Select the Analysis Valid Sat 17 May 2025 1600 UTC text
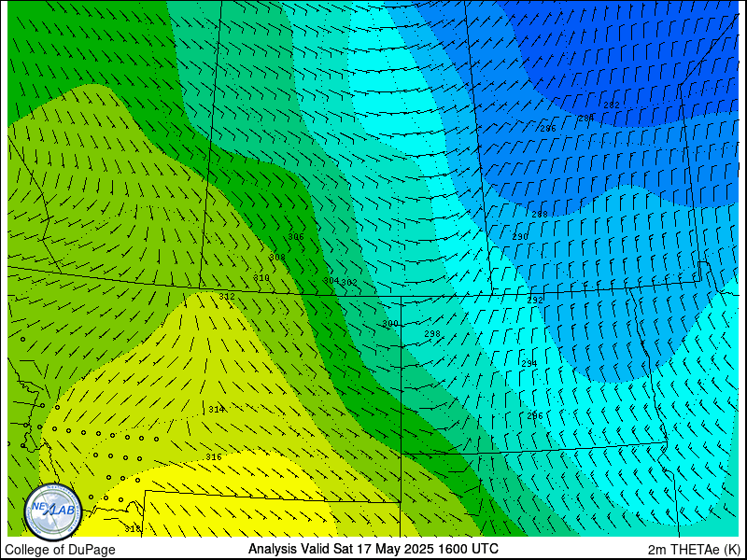 [x=373, y=549]
